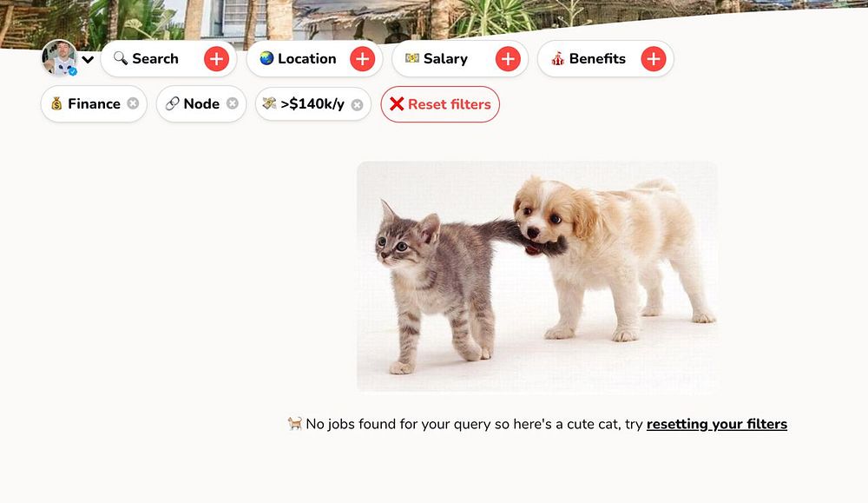Screen dimensions: 868x503
Task: Remove the >$140k/y salary filter
Action: (x=357, y=105)
